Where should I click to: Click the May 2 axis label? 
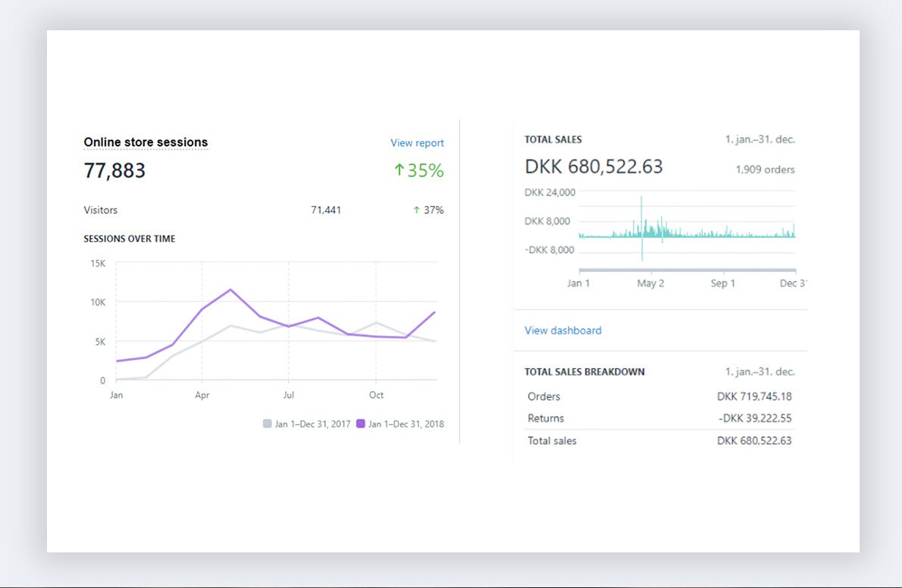650,283
